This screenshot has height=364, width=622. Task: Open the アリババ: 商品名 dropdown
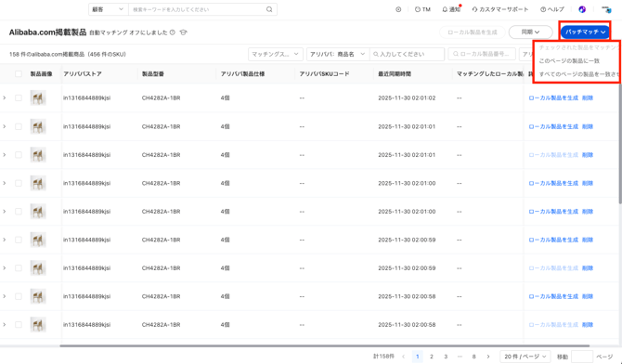(x=338, y=54)
